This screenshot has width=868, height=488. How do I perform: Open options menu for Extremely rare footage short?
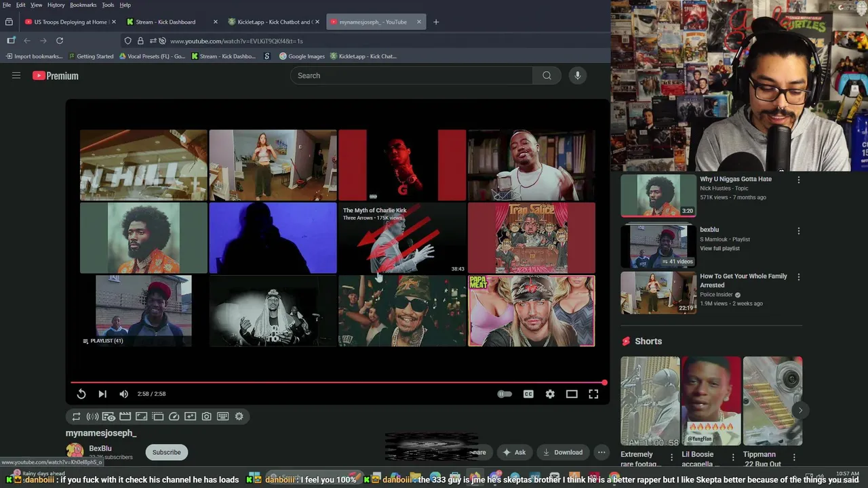tap(672, 457)
